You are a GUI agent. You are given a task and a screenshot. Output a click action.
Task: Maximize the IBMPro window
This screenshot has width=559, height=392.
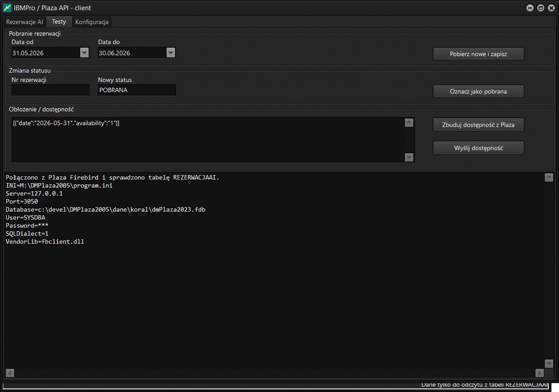(540, 8)
